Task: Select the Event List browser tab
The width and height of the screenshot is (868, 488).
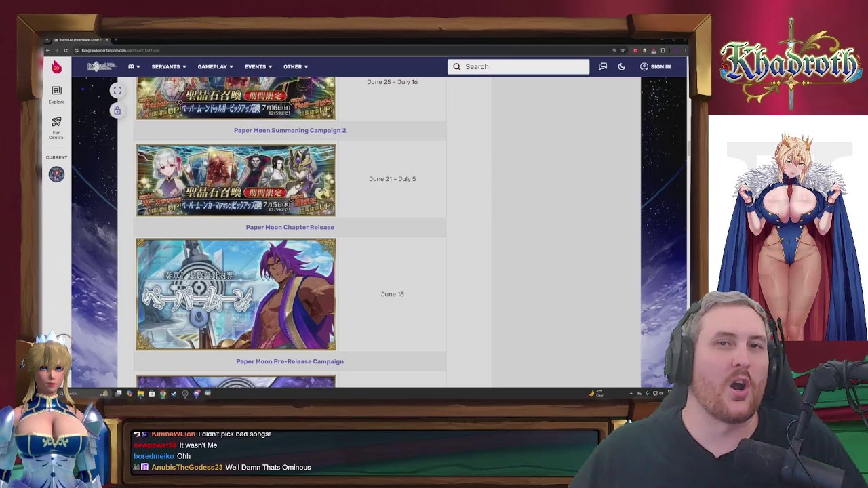Action: point(81,40)
